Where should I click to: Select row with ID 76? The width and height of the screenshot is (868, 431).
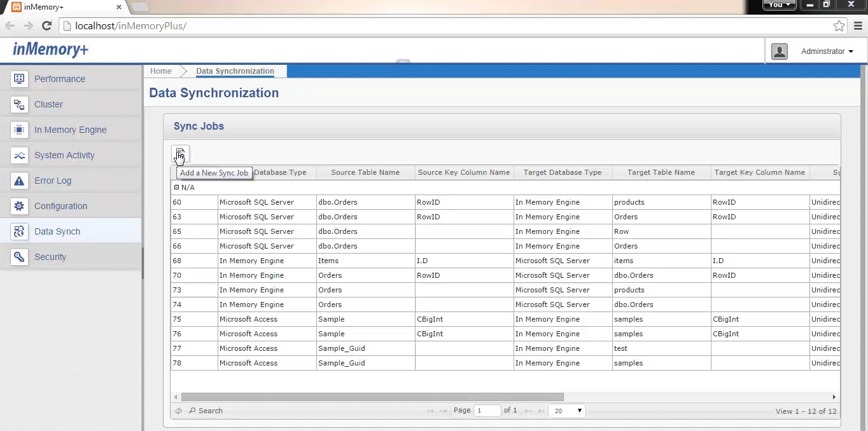[x=505, y=334]
